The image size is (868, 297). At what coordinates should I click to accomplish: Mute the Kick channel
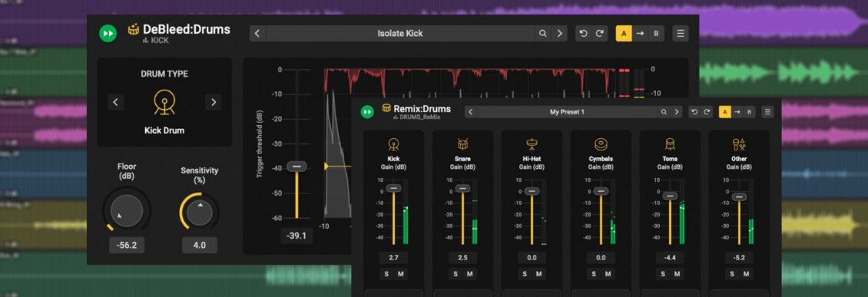[x=400, y=274]
